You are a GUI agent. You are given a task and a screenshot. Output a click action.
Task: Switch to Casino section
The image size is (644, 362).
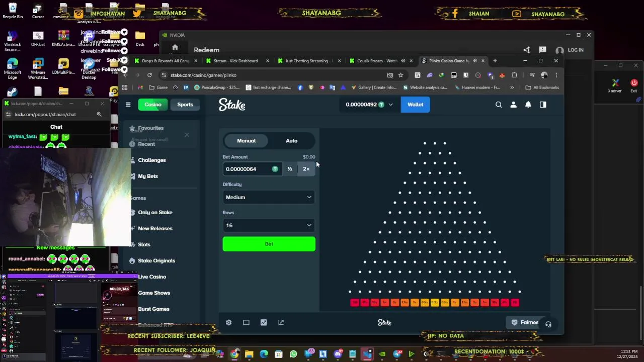point(153,105)
